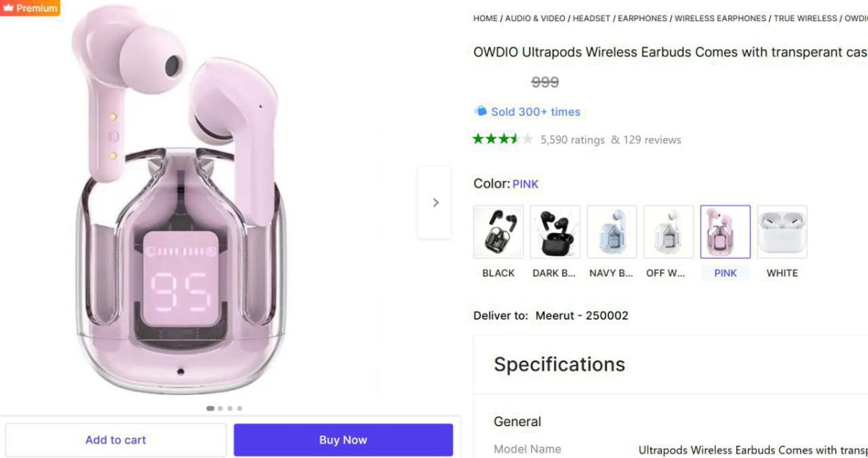This screenshot has width=868, height=458.
Task: Open the EARPHONES breadcrumb link
Action: tap(642, 18)
